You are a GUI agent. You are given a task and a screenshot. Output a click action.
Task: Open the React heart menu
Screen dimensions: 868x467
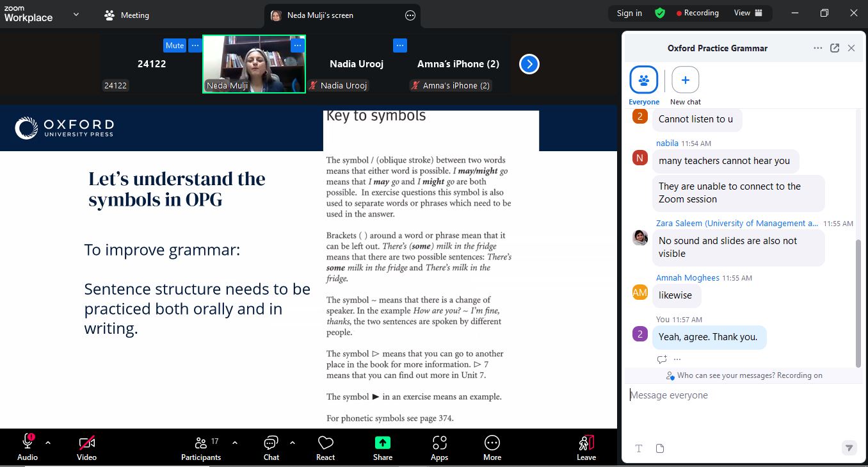click(x=326, y=447)
